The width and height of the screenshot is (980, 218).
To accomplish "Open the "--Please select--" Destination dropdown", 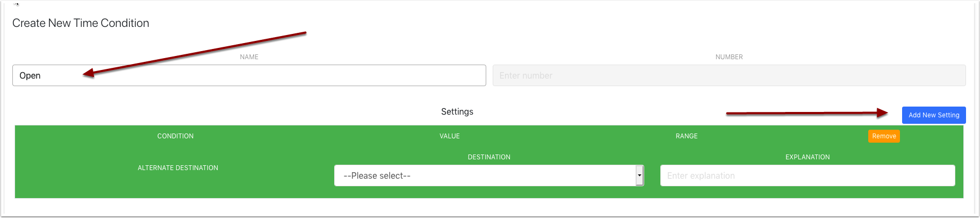I will click(485, 175).
